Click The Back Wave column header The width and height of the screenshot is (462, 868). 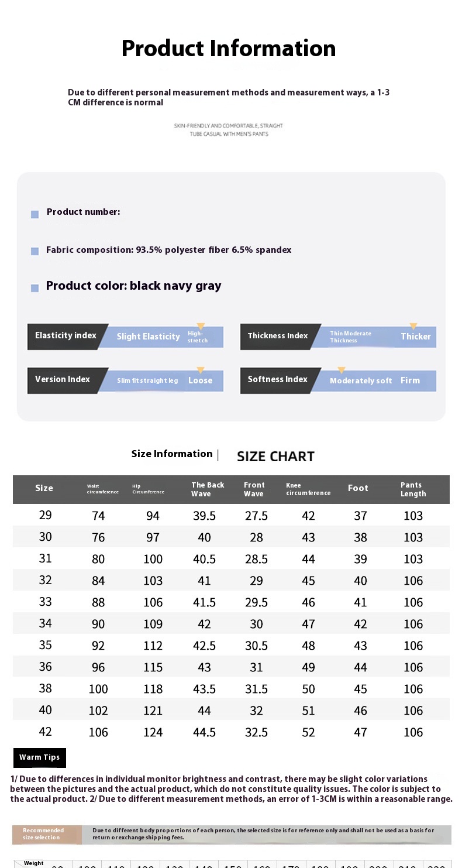(208, 489)
